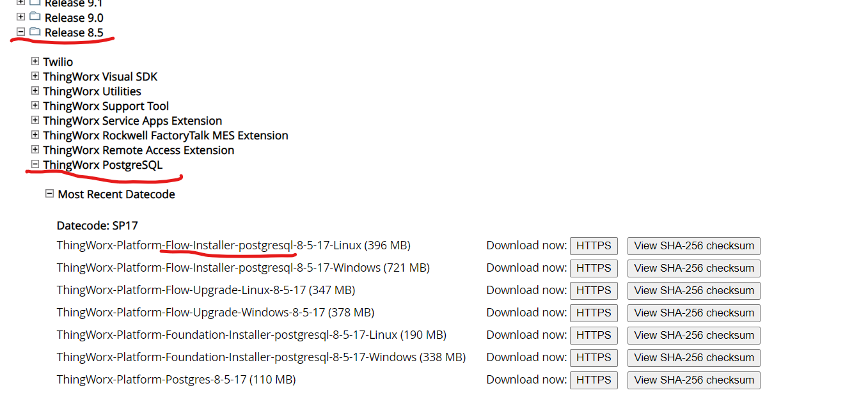Click the plus icon beside Twilio

coord(35,61)
